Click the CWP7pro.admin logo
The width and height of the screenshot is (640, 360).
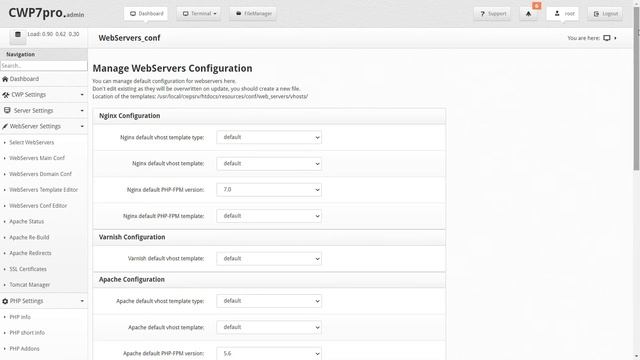pyautogui.click(x=46, y=13)
